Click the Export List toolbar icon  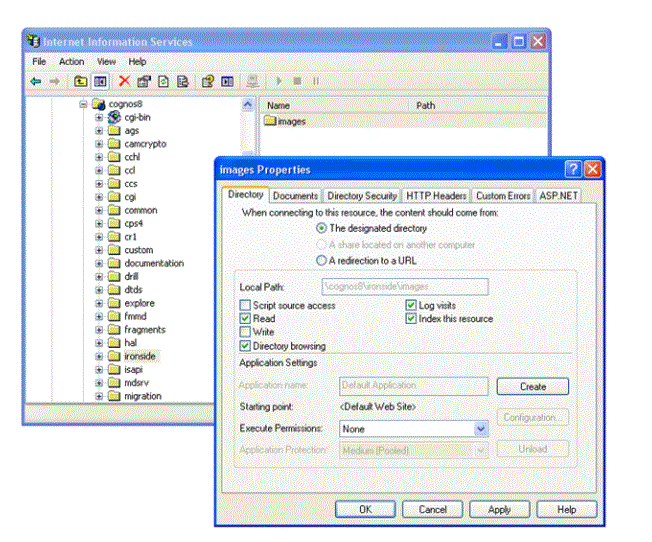click(x=183, y=81)
